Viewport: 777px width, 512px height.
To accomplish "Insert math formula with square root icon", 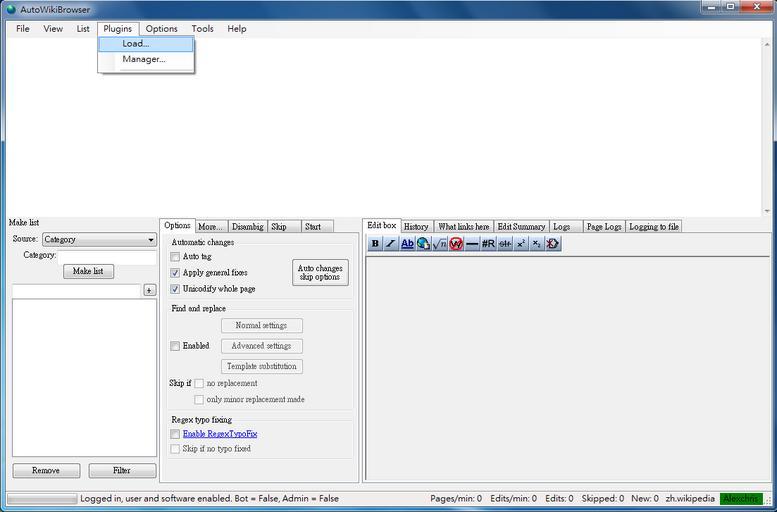I will click(x=440, y=244).
